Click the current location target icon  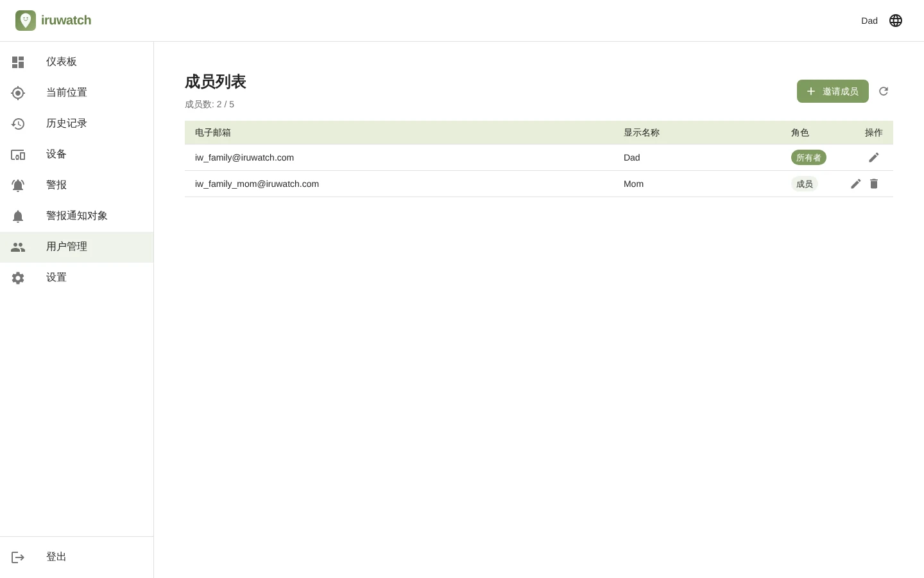click(x=18, y=93)
